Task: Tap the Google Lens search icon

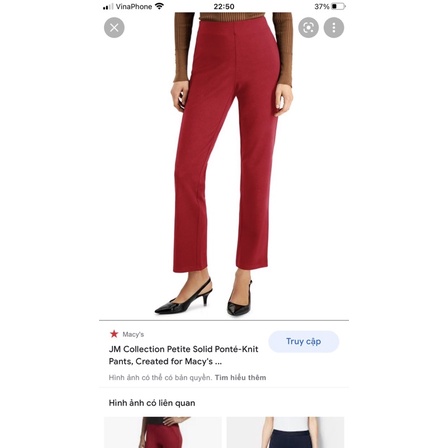Action: [x=308, y=28]
